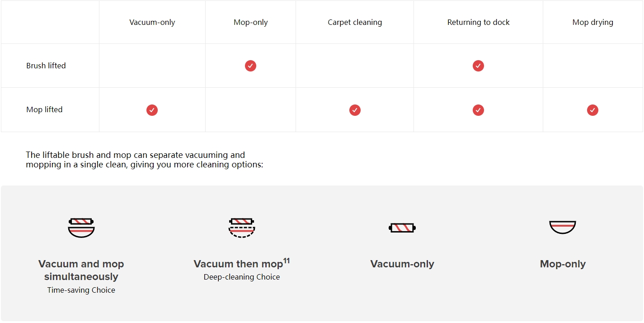Click the Vacuum and mop simultaneously icon
Viewport: 644px width, 323px height.
click(81, 228)
